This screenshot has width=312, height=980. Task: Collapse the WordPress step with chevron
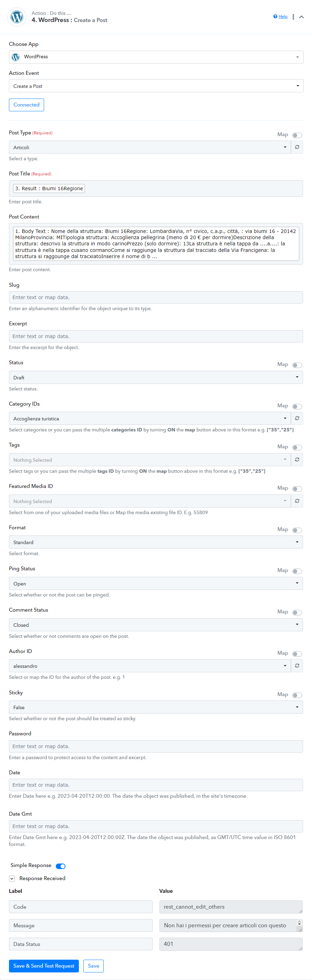[301, 17]
